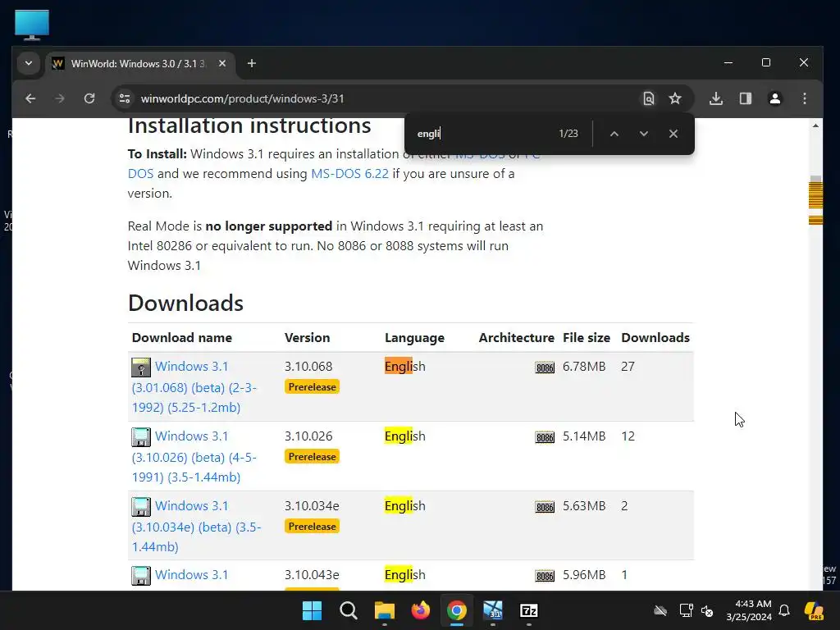Open the Google Lens search icon in address bar
The width and height of the screenshot is (840, 630).
(648, 98)
